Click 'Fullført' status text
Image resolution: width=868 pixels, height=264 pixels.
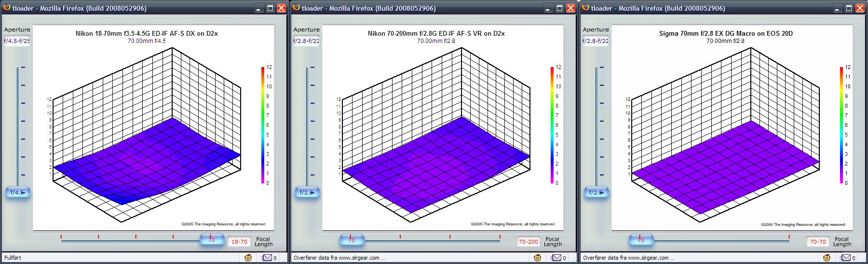(x=13, y=258)
